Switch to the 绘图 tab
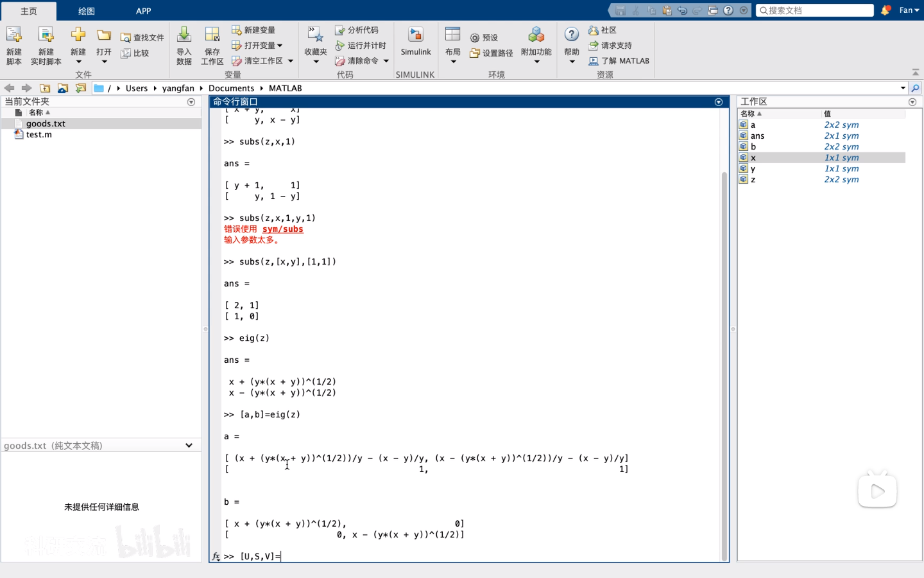This screenshot has width=924, height=578. point(87,11)
